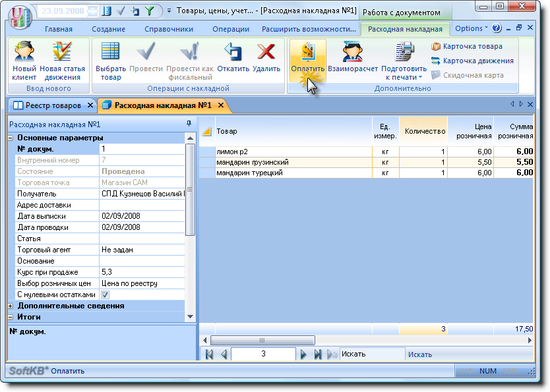The height and width of the screenshot is (392, 550).
Task: Open Карточка движения
Action: [x=472, y=61]
